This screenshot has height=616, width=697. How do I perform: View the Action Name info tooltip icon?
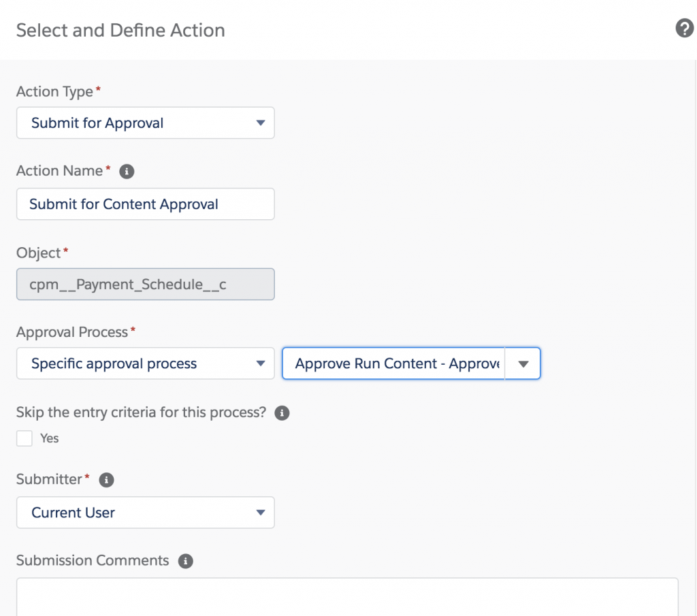127,171
